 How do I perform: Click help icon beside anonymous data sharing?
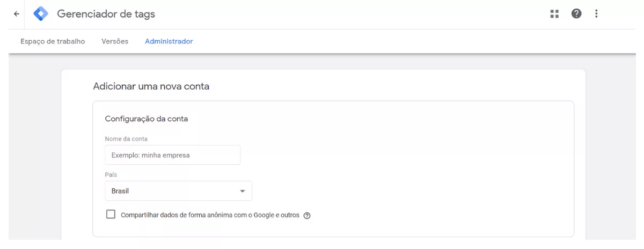coord(307,215)
